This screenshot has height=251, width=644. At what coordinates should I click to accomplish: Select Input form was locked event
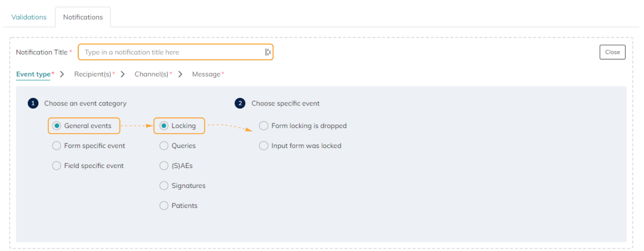pos(264,145)
